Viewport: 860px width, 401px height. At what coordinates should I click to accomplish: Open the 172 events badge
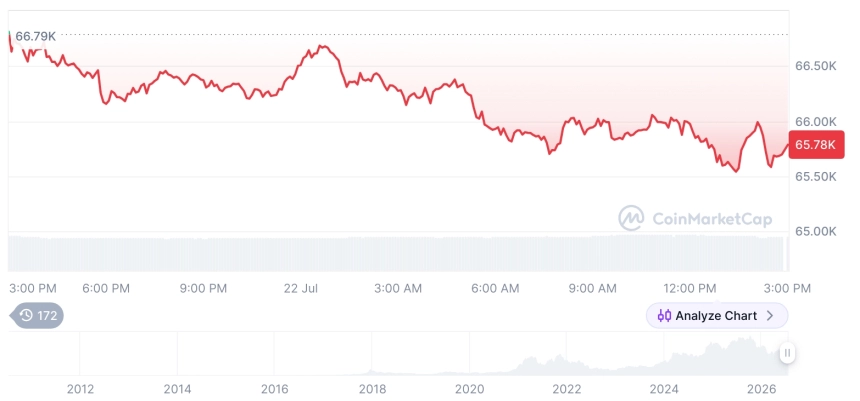click(37, 315)
